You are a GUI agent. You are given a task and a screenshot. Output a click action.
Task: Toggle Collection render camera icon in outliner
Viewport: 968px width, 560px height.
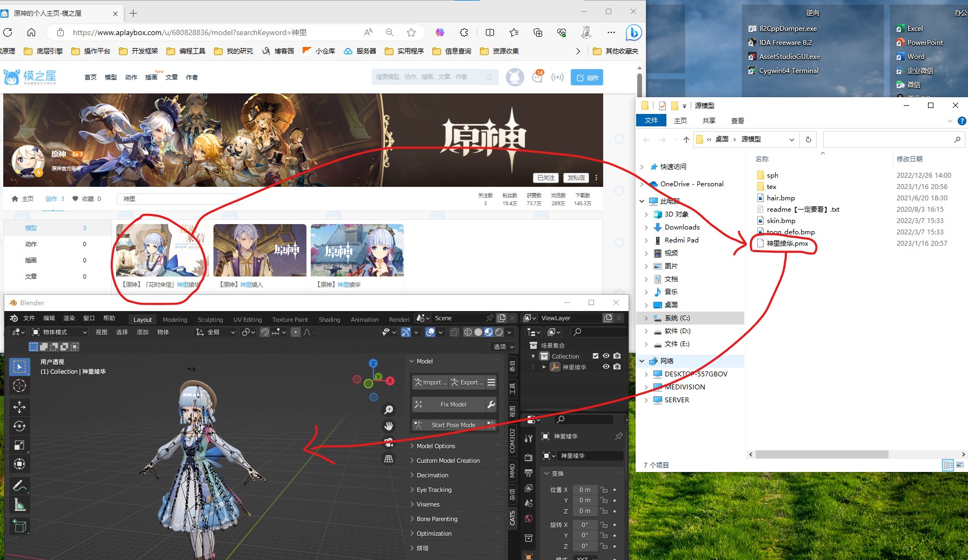tap(617, 356)
